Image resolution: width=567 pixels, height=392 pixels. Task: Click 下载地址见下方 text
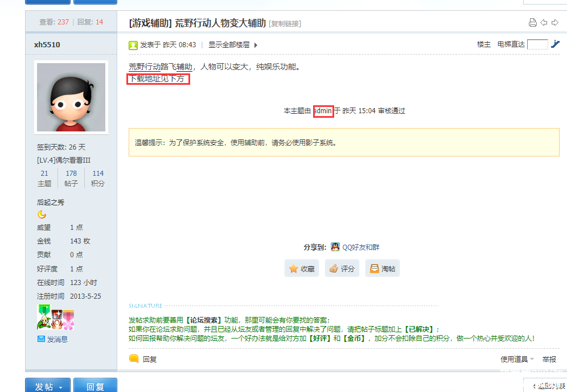[157, 79]
